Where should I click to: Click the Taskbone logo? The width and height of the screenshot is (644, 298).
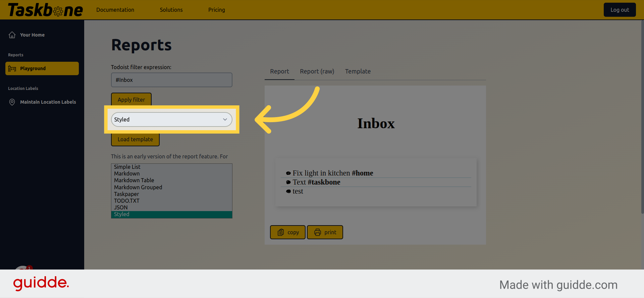point(45,10)
